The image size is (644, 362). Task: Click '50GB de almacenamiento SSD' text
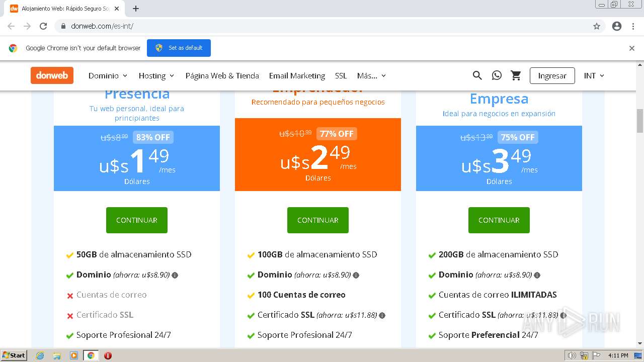tap(134, 254)
